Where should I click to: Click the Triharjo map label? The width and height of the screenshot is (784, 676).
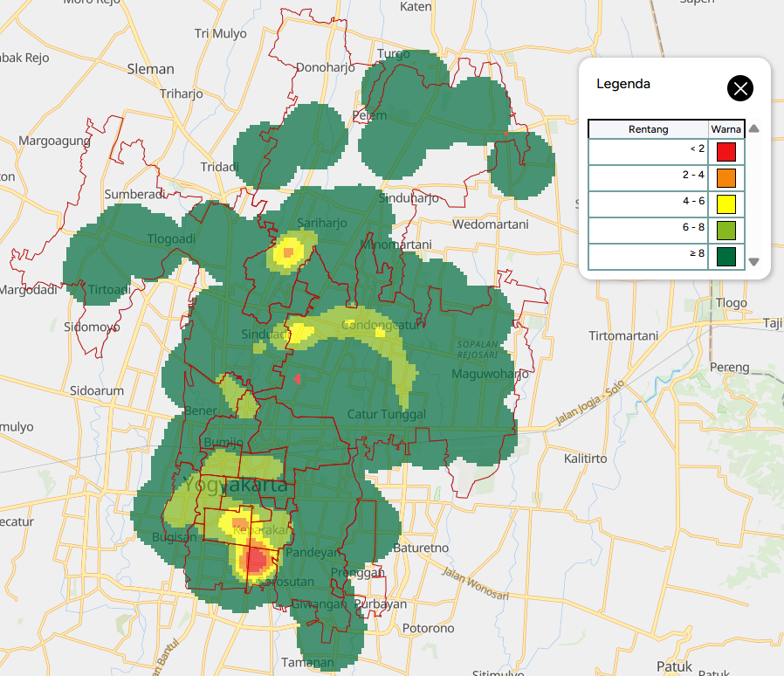[182, 93]
